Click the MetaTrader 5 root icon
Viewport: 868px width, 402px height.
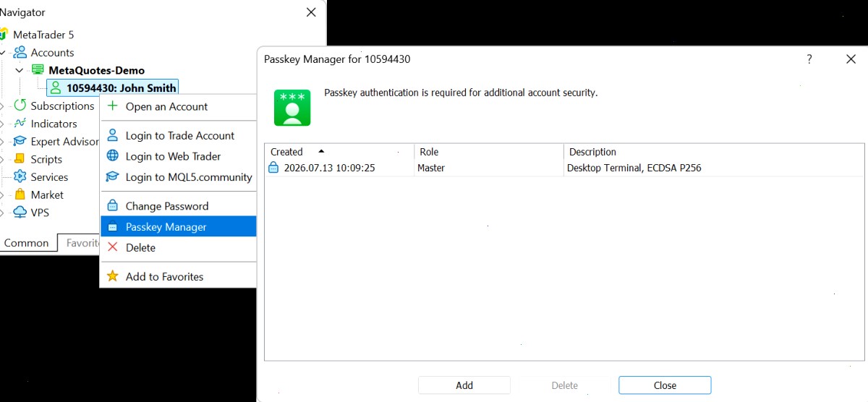[x=4, y=35]
